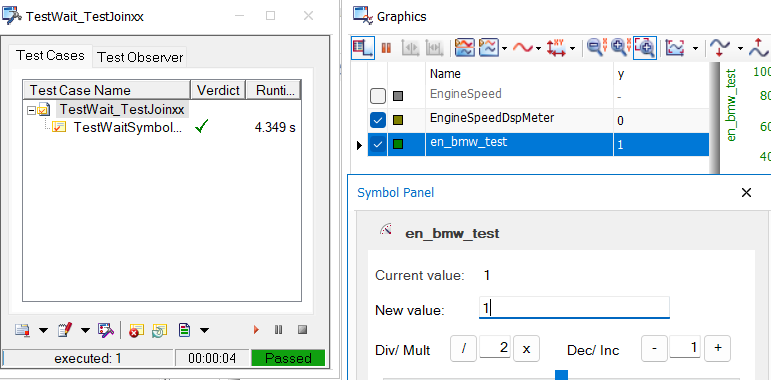Click the Name column header in Graphics legend

519,74
